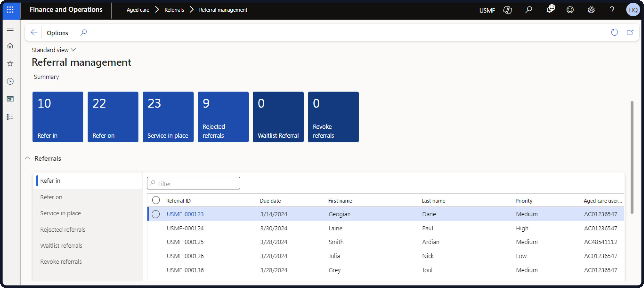Sort by Referral ID column header
The height and width of the screenshot is (288, 644).
pyautogui.click(x=178, y=201)
